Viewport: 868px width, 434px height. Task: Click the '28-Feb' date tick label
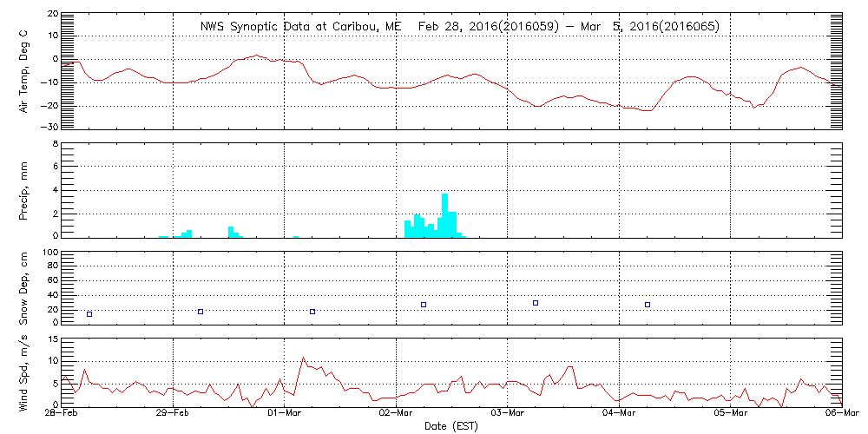(62, 416)
